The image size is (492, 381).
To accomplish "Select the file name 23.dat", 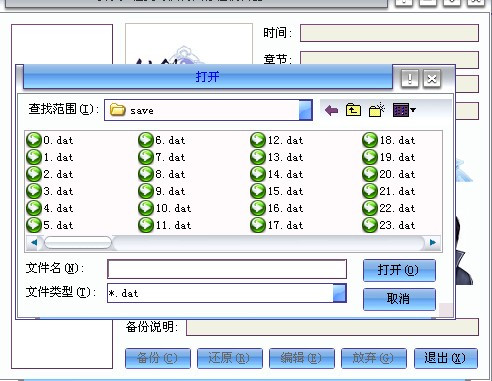I will click(397, 225).
